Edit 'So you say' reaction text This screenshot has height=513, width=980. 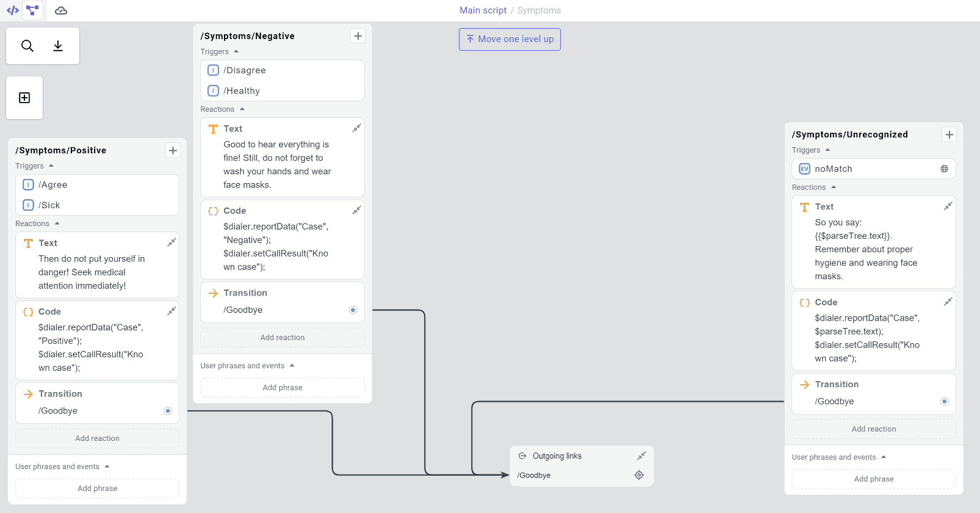(866, 249)
